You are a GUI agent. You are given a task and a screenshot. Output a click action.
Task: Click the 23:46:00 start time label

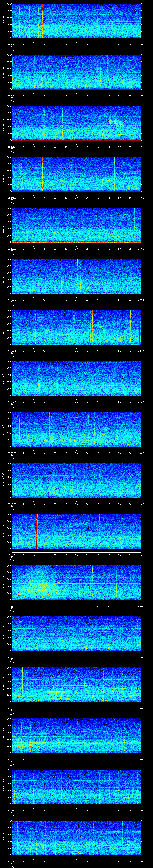coord(12,810)
